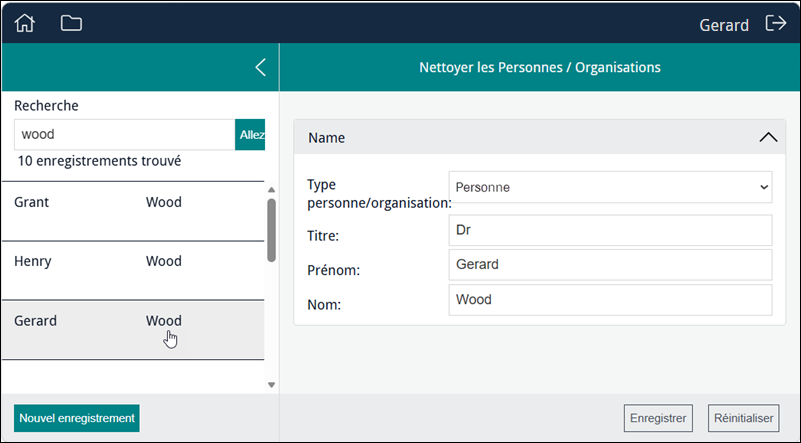Screen dimensions: 801x443
Task: Click the results list scrollbar thumb
Action: tap(271, 230)
